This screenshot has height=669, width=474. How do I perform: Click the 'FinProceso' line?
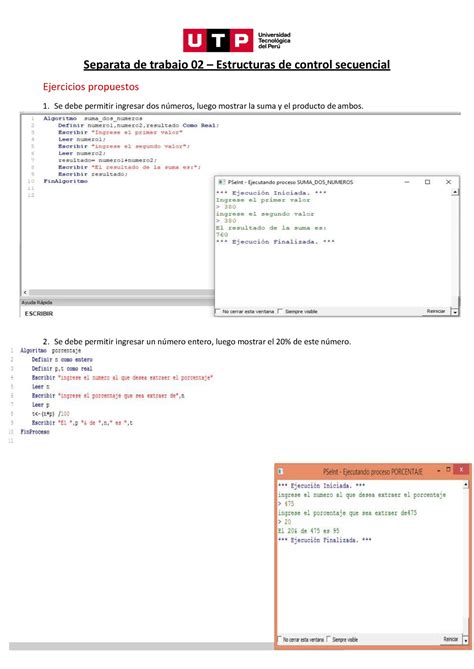pos(35,432)
